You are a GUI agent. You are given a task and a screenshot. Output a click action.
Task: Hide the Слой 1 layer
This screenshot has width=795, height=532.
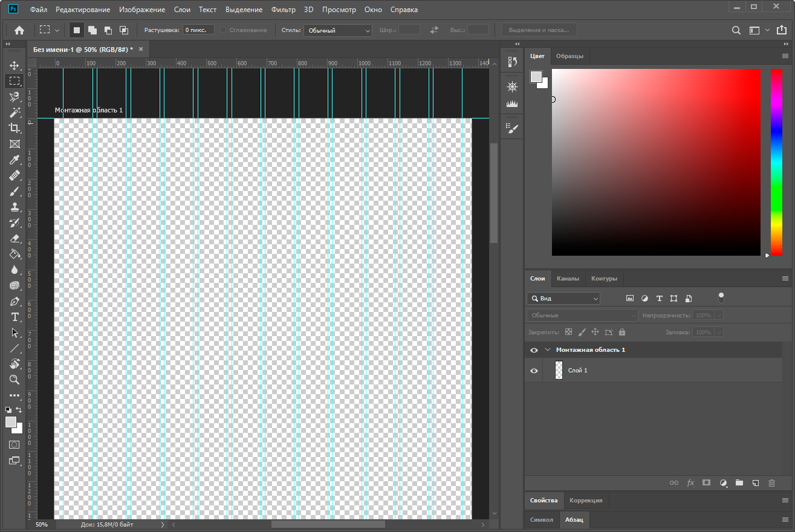(534, 371)
